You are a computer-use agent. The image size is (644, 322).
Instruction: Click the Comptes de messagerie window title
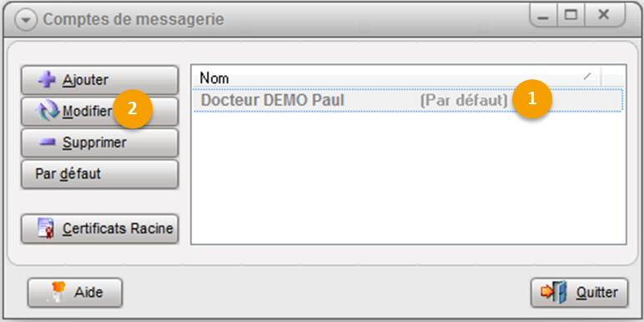point(133,19)
